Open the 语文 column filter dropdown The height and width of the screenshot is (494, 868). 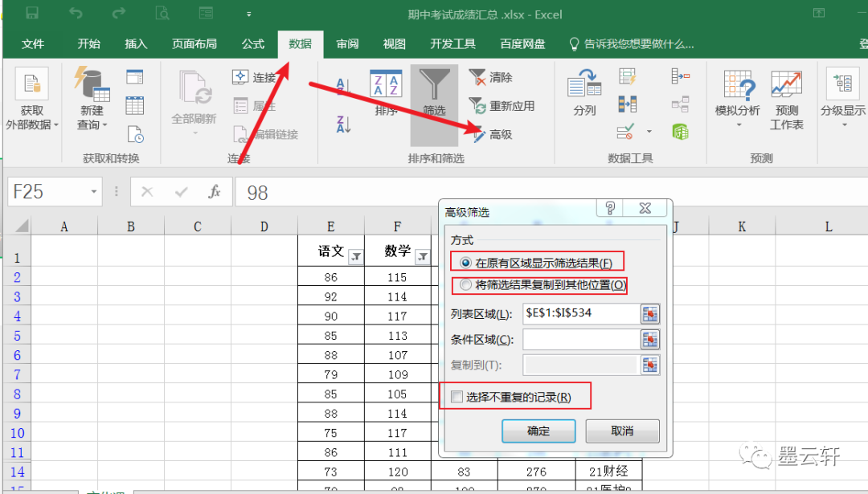tap(356, 257)
